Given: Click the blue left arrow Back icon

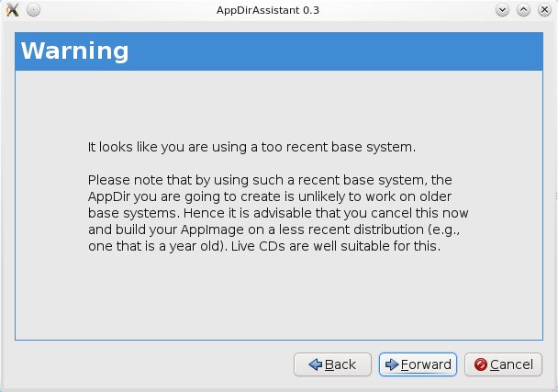Looking at the screenshot, I should pyautogui.click(x=314, y=364).
